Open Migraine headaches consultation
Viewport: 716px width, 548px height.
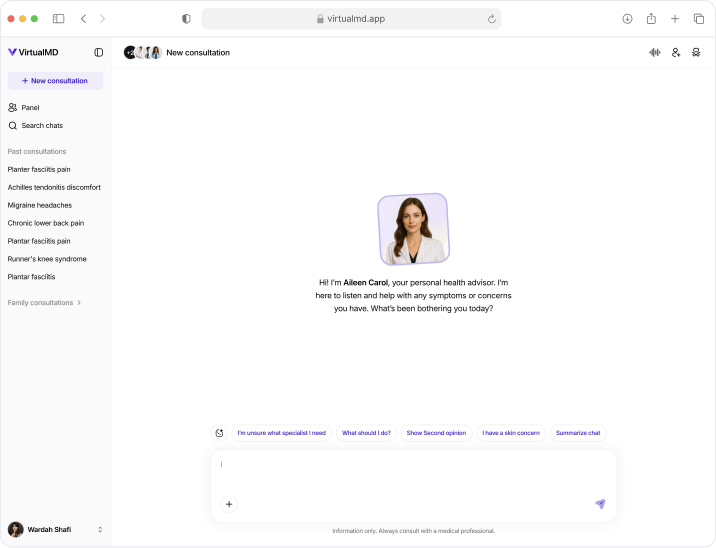(x=40, y=205)
